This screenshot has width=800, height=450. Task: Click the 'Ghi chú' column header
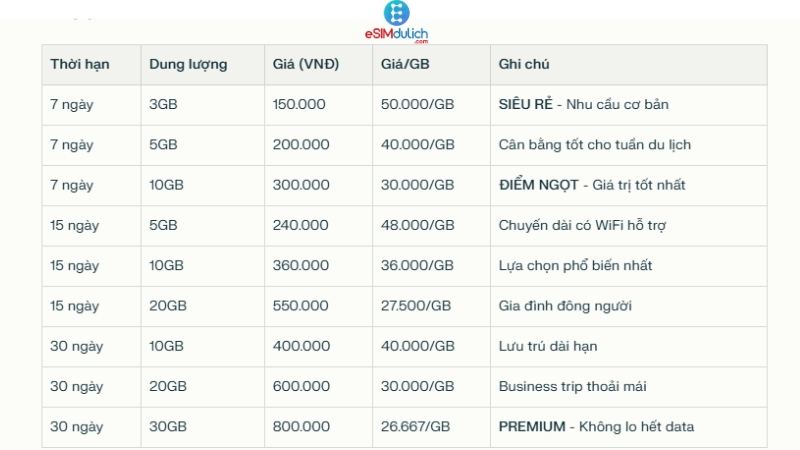tap(524, 64)
